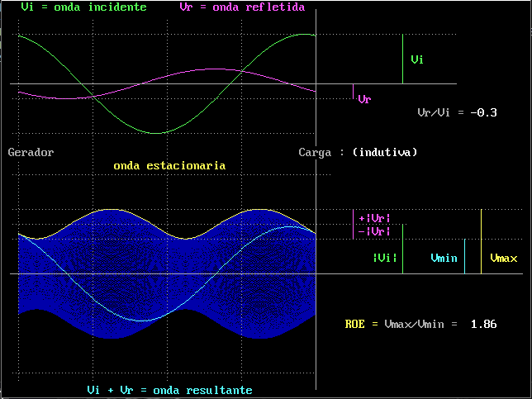Select the '-|Vr|' magenta label
This screenshot has height=399, width=532.
pos(374,232)
